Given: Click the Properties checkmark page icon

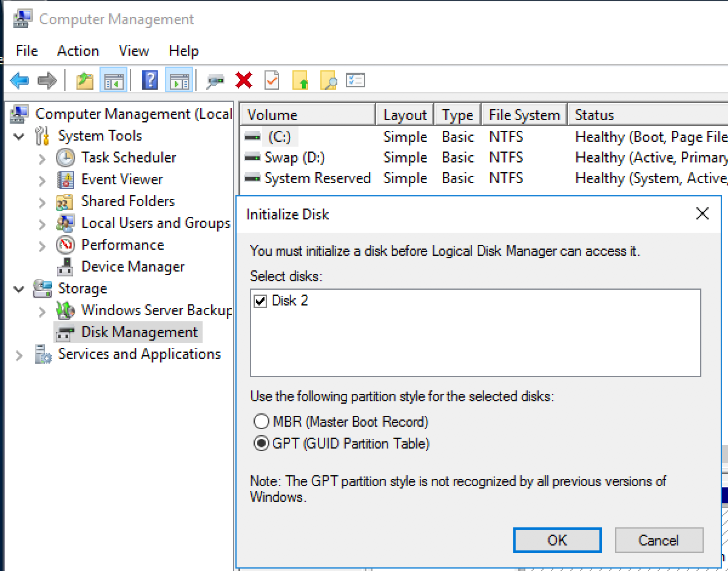Looking at the screenshot, I should (272, 80).
